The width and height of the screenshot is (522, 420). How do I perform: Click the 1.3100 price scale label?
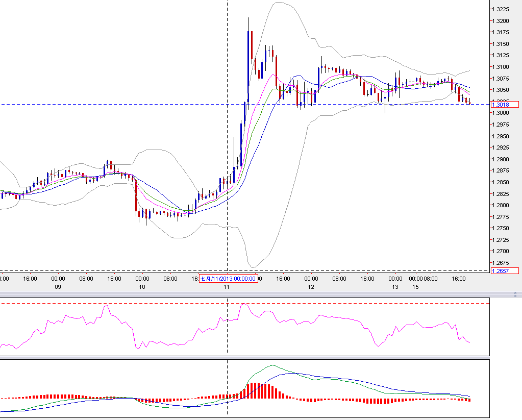pyautogui.click(x=501, y=67)
